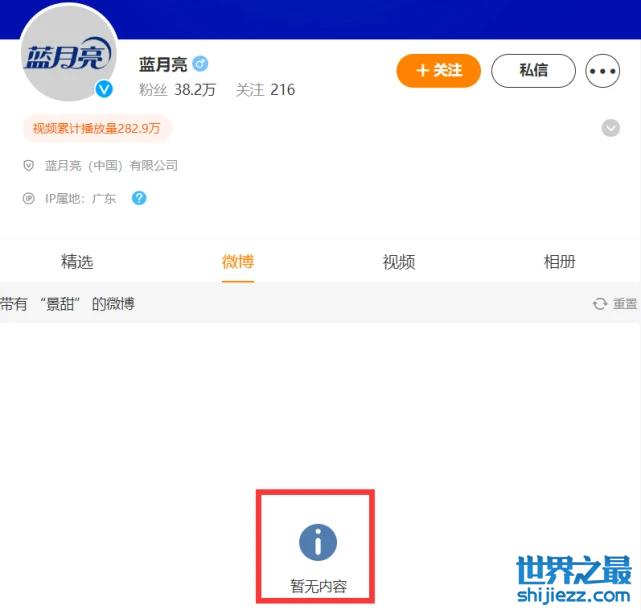Screen dimensions: 641x610
Task: View the 关注 216 following list
Action: pyautogui.click(x=265, y=90)
